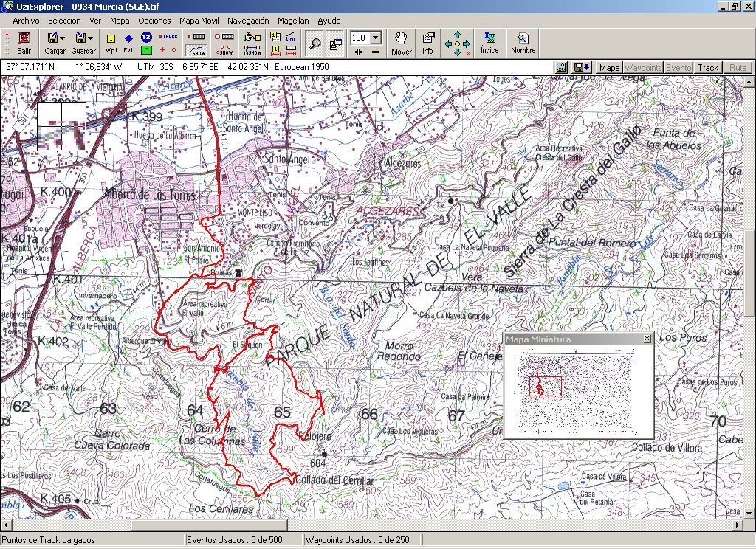Select the Mover hand tool
The width and height of the screenshot is (756, 549).
(401, 44)
